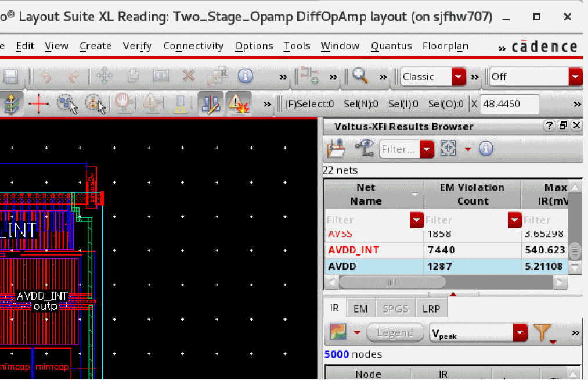Image resolution: width=588 pixels, height=380 pixels.
Task: Click the Net Name filter input field
Action: point(367,220)
